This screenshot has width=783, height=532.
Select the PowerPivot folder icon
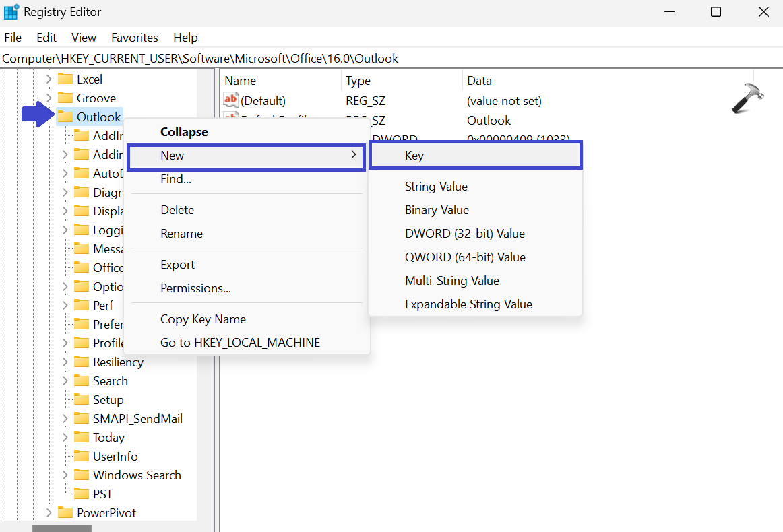[65, 513]
